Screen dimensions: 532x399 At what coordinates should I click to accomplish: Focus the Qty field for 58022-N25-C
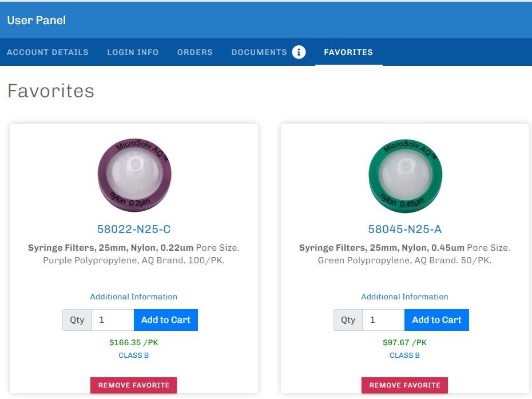click(x=113, y=320)
